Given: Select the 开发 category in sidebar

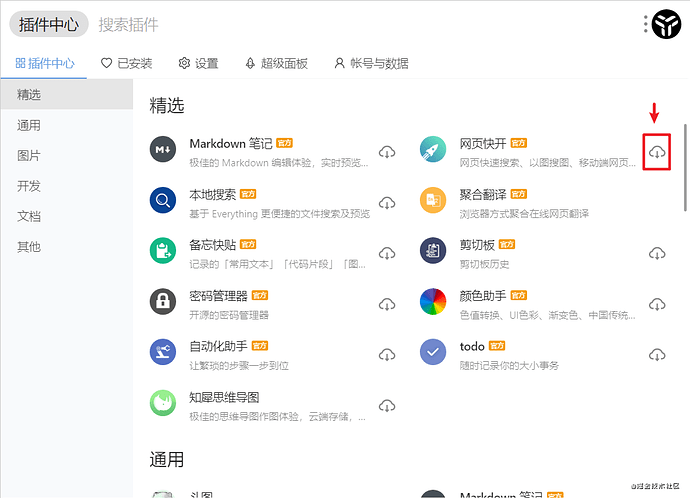Looking at the screenshot, I should tap(29, 186).
